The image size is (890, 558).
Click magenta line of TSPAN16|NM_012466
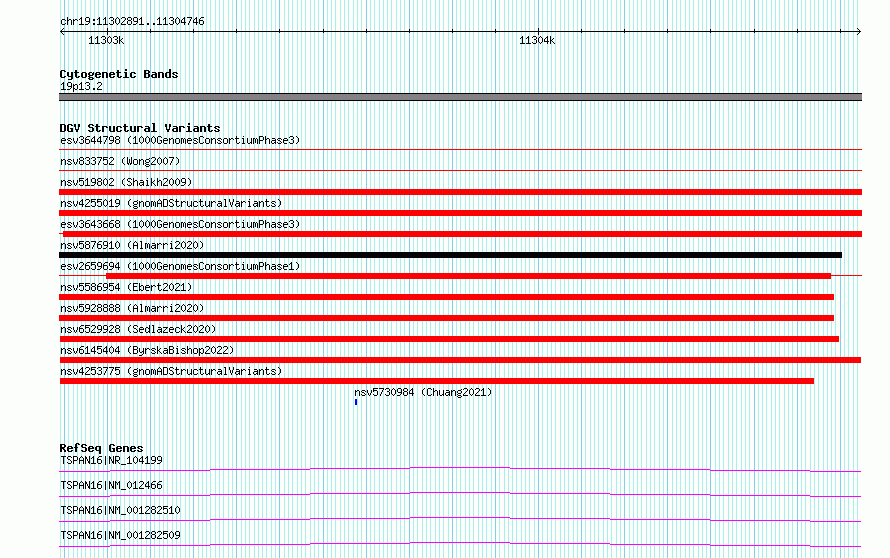460,494
